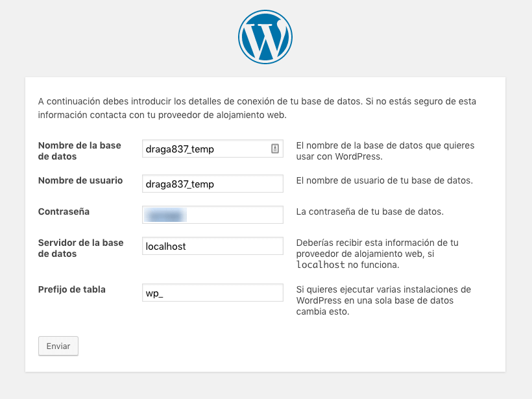532x399 pixels.
Task: Submit the form with the Enviar button
Action: click(58, 346)
